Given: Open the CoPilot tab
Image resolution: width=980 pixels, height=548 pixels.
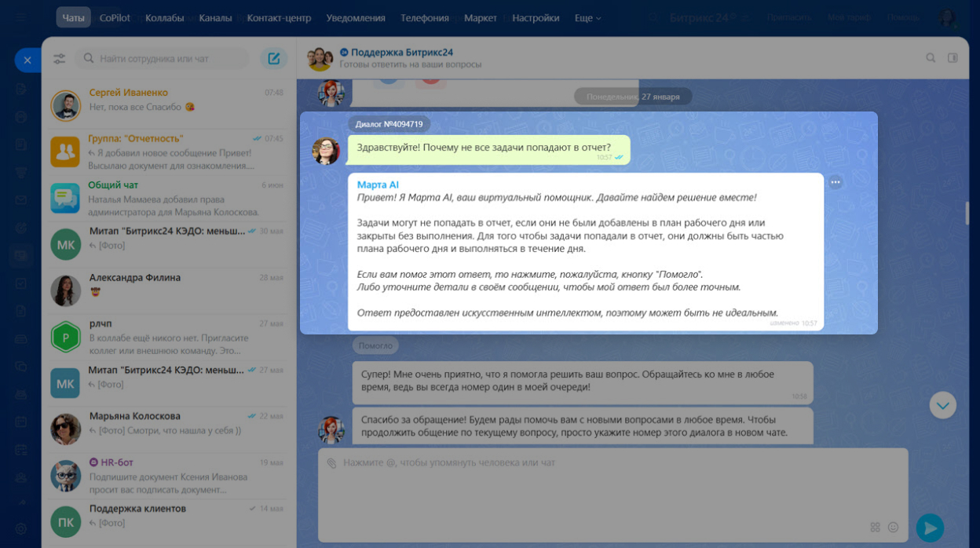Looking at the screenshot, I should point(115,18).
